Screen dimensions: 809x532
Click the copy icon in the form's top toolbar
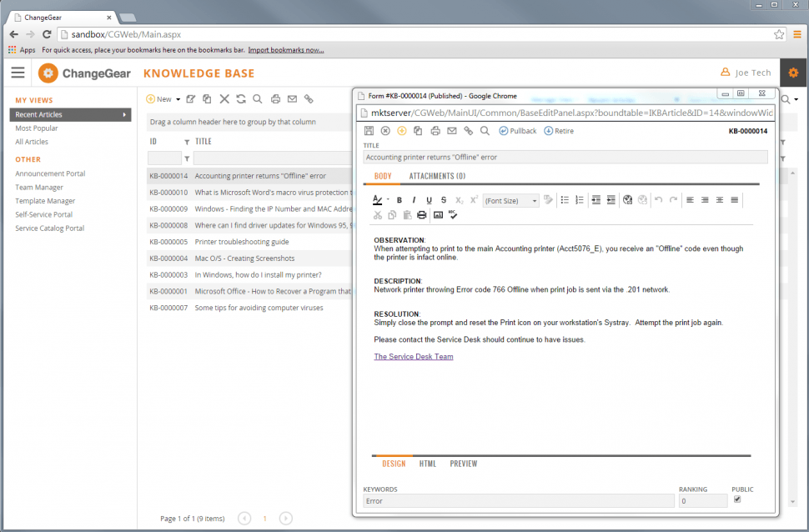coord(418,131)
